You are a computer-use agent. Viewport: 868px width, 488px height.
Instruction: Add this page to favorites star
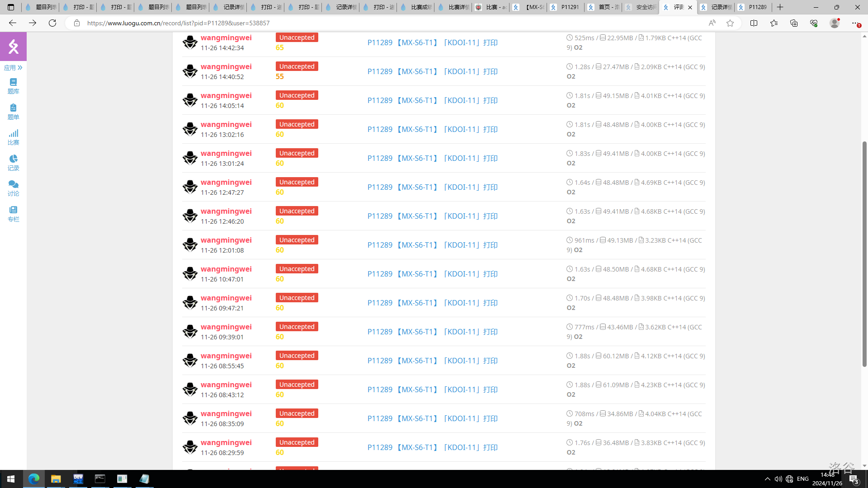click(x=730, y=23)
